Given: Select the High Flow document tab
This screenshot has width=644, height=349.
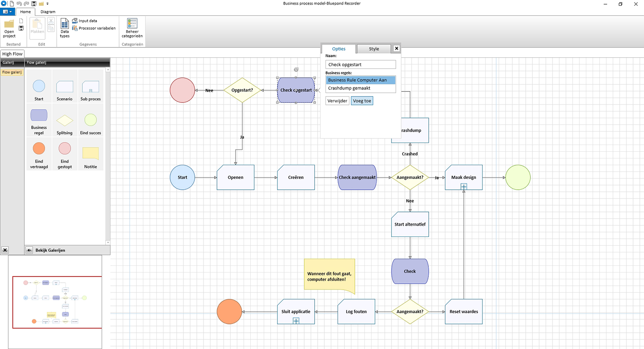Looking at the screenshot, I should pyautogui.click(x=13, y=54).
